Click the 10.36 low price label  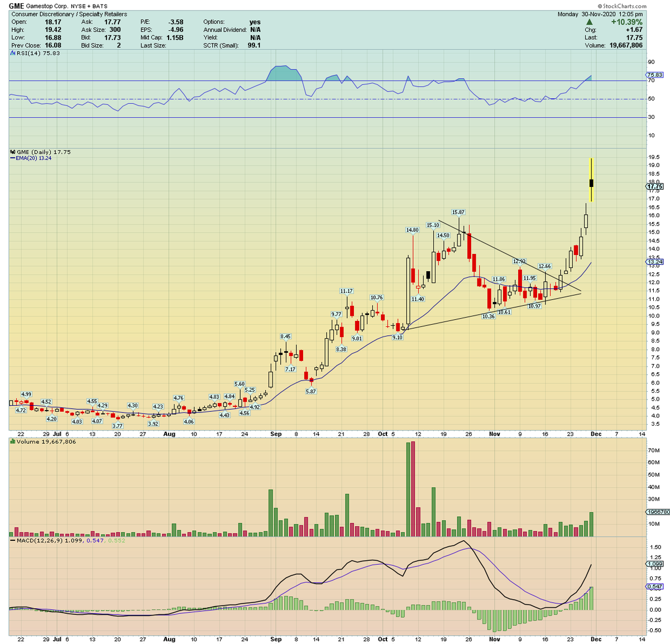click(488, 316)
